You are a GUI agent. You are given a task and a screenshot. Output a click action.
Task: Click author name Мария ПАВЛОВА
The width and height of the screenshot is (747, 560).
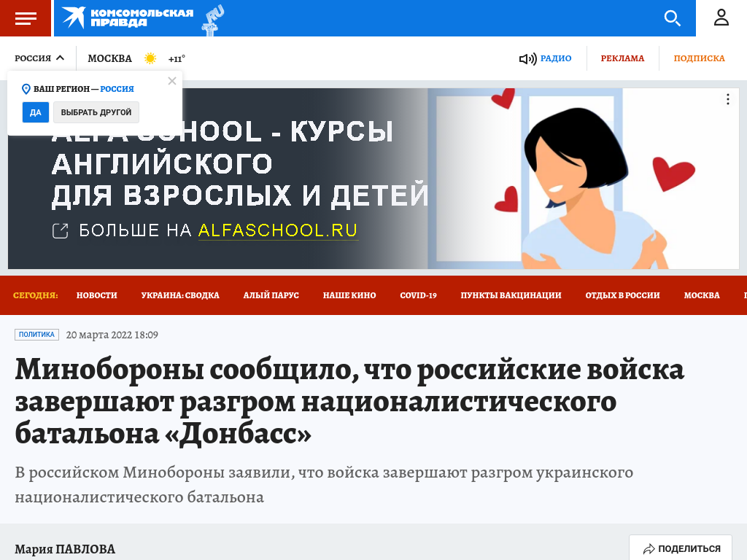coord(65,549)
